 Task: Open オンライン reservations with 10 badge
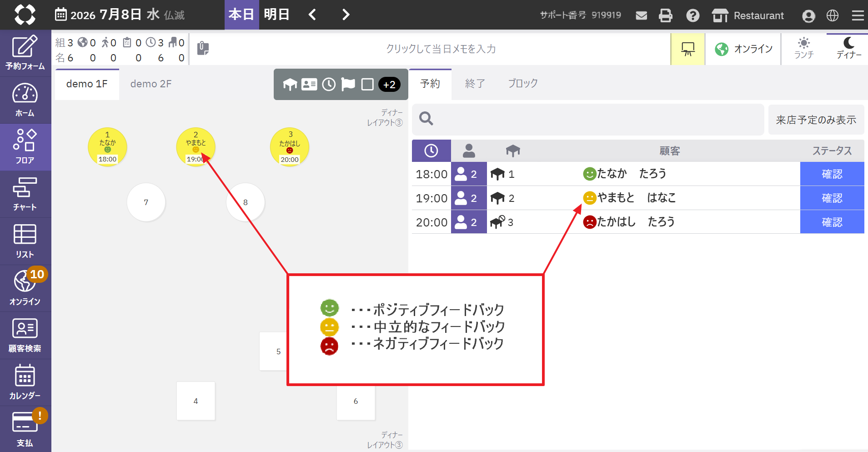pos(25,288)
